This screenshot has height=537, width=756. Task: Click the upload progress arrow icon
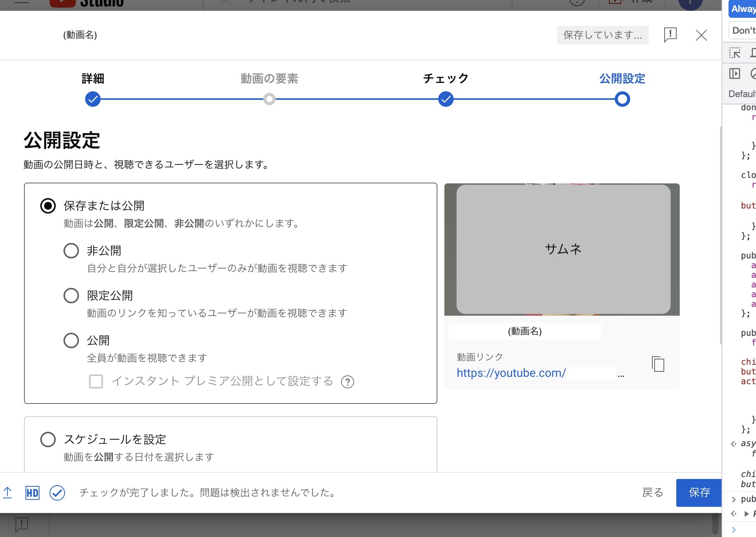pos(7,493)
